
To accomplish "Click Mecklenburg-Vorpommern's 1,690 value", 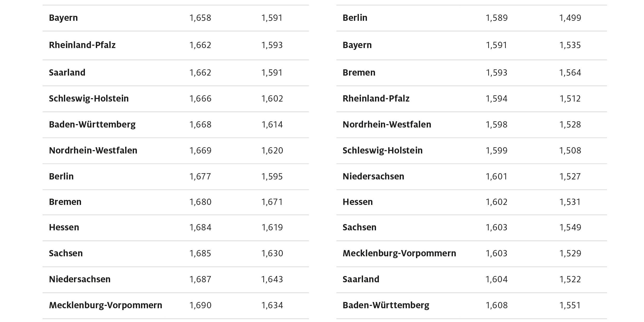I will [200, 305].
